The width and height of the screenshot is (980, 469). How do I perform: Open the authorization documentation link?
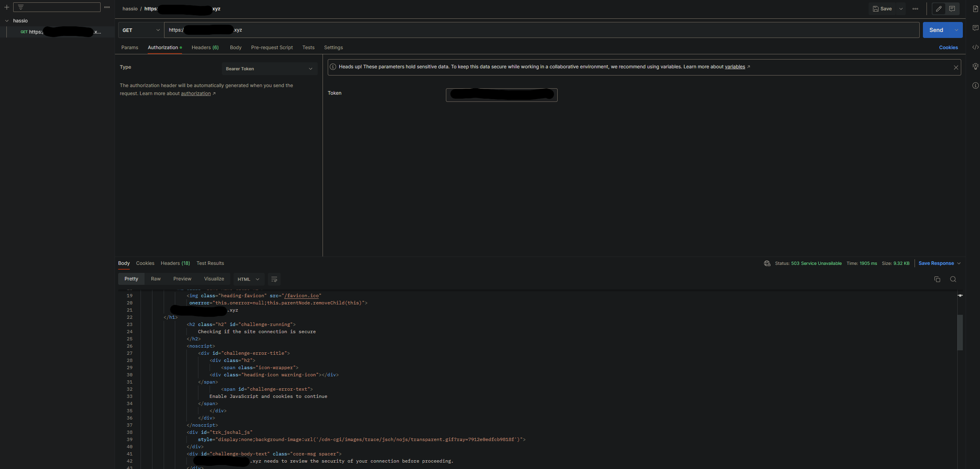coord(196,93)
